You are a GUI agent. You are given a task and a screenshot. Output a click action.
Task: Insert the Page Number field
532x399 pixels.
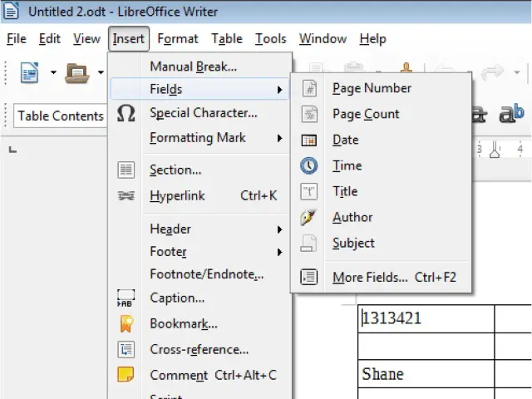382,88
